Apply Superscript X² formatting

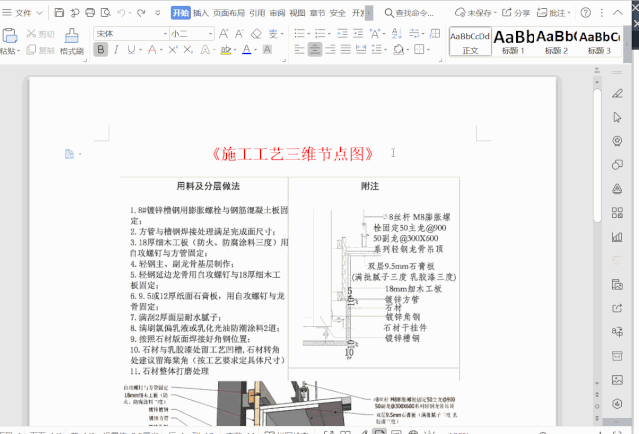[173, 50]
